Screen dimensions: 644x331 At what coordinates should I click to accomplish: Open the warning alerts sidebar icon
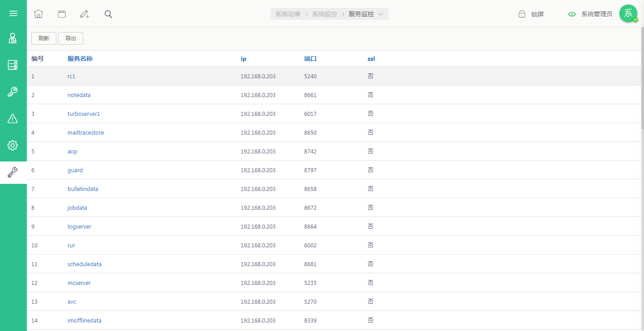coord(13,119)
